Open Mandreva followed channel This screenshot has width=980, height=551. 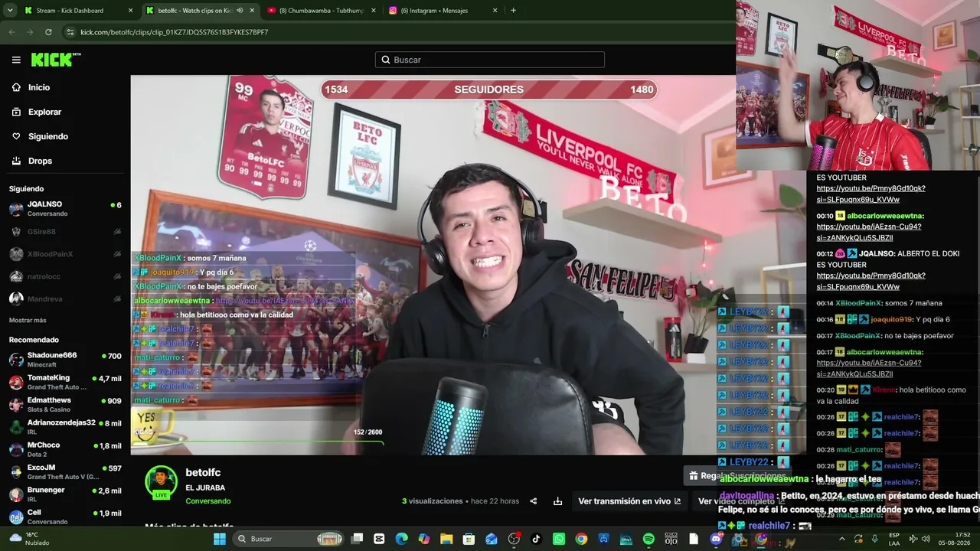[x=65, y=298]
